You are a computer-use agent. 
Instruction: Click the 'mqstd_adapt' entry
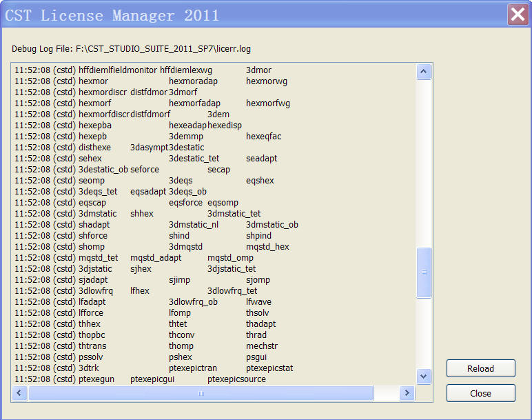(x=156, y=258)
